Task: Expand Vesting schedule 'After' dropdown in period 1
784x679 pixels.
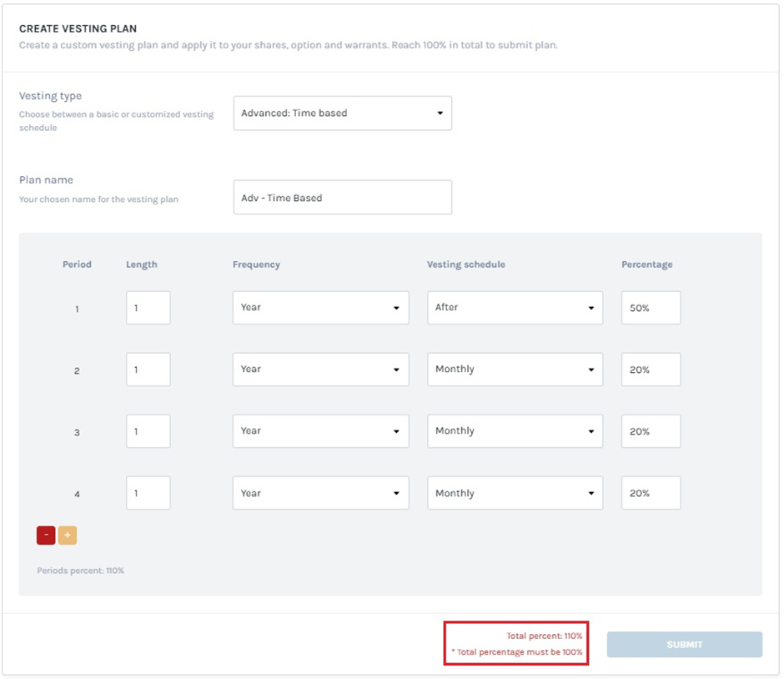Action: point(515,308)
